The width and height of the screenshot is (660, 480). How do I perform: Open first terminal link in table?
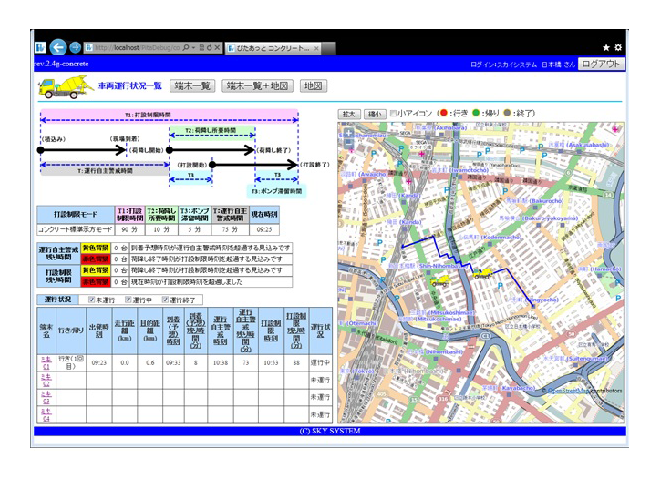[x=46, y=365]
